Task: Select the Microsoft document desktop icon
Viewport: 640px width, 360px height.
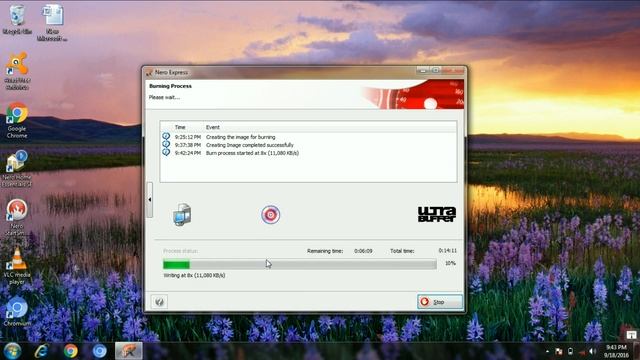Action: tap(52, 22)
